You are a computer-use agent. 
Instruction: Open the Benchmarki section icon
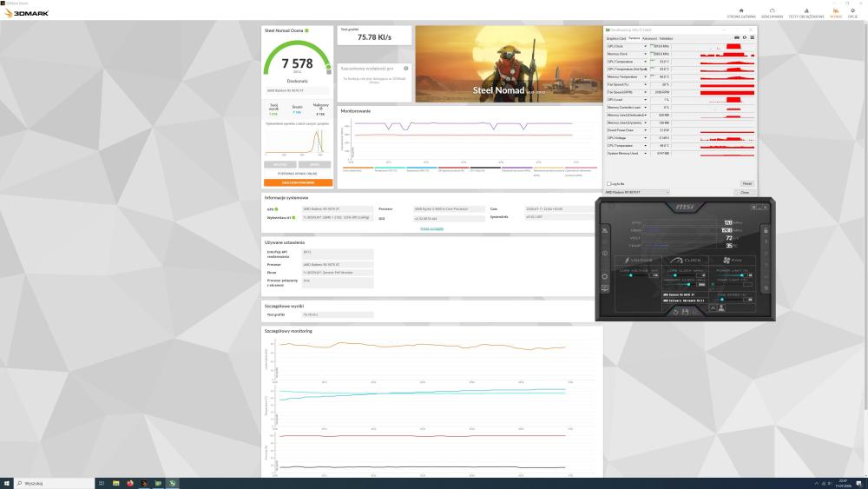click(x=772, y=10)
